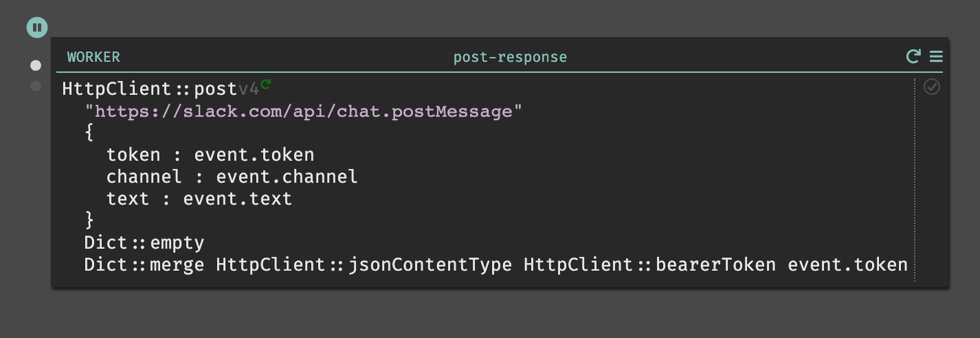Click the refresh icon in worker header
Screen dimensions: 980x338
point(913,56)
